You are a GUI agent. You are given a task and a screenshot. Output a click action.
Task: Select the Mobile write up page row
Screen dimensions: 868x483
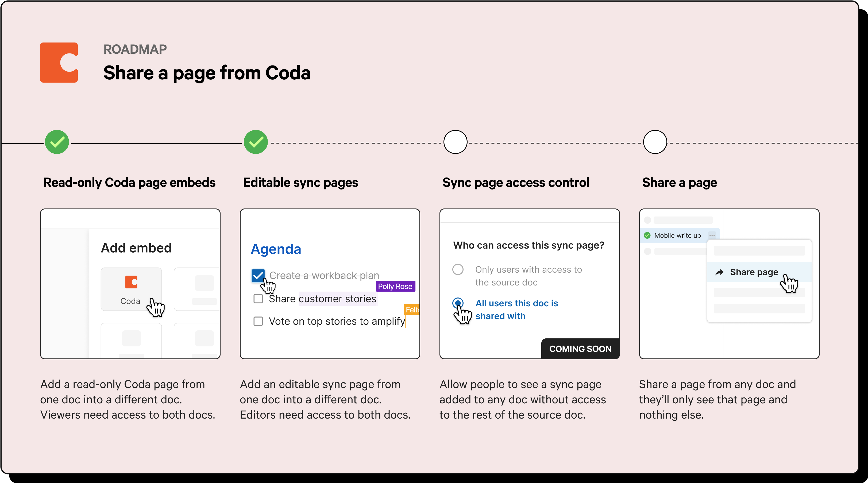680,235
